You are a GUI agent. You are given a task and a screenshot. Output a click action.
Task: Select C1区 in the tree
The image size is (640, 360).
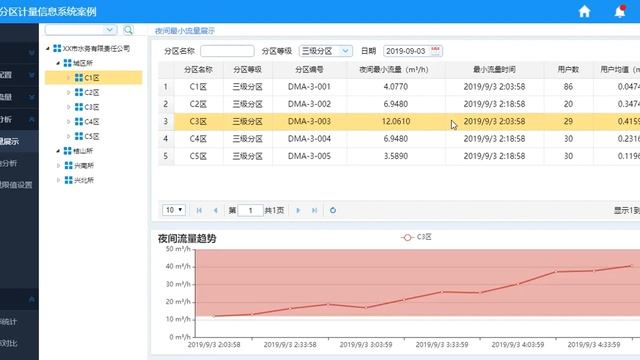click(93, 78)
